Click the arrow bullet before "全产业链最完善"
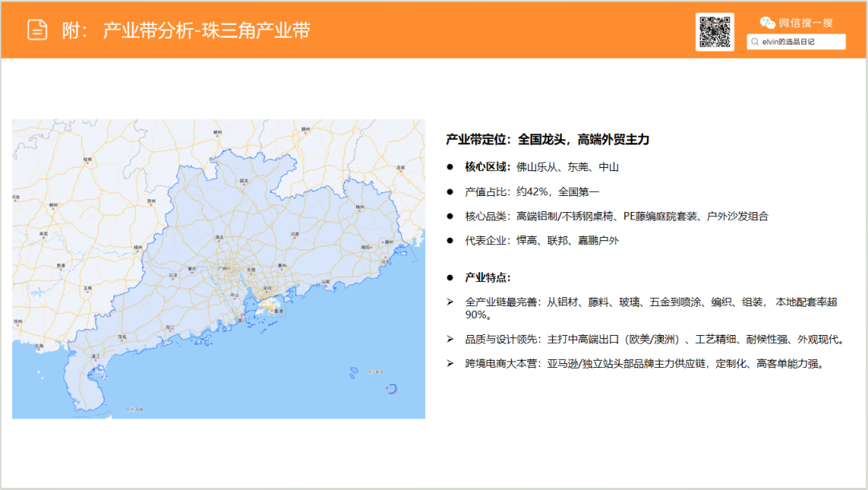Image resolution: width=868 pixels, height=490 pixels. pyautogui.click(x=450, y=302)
